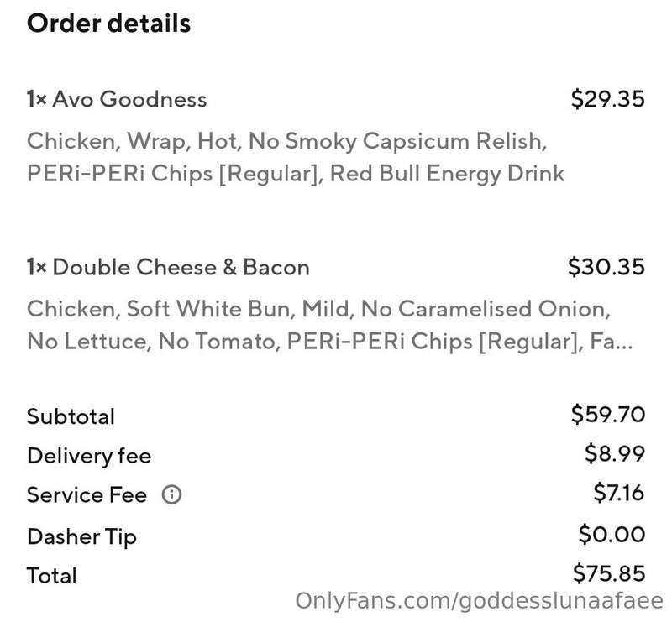Click the $30.35 Double Cheese price
Screen dimensions: 672x622
point(606,266)
